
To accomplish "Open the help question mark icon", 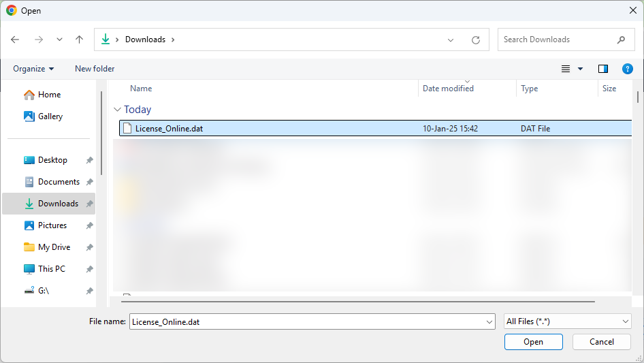I will pyautogui.click(x=627, y=69).
